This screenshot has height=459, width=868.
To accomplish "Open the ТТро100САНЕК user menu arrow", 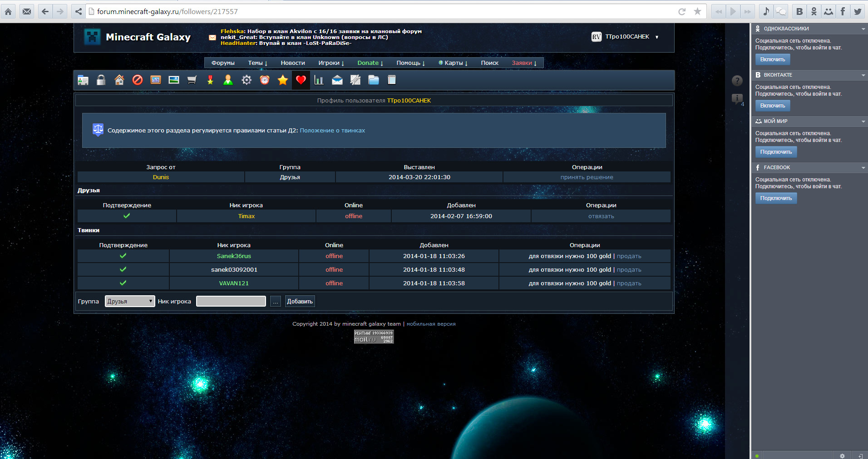I will (657, 37).
